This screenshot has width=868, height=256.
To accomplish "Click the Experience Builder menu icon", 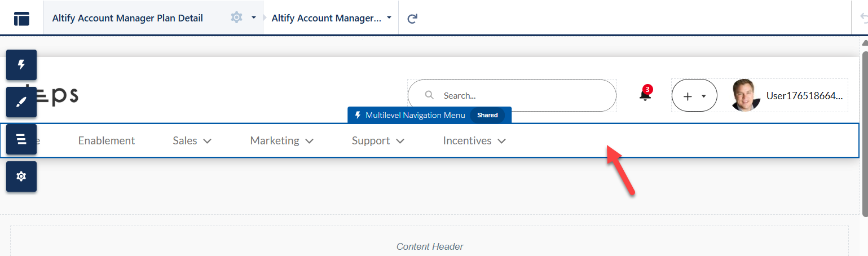I will tap(21, 18).
